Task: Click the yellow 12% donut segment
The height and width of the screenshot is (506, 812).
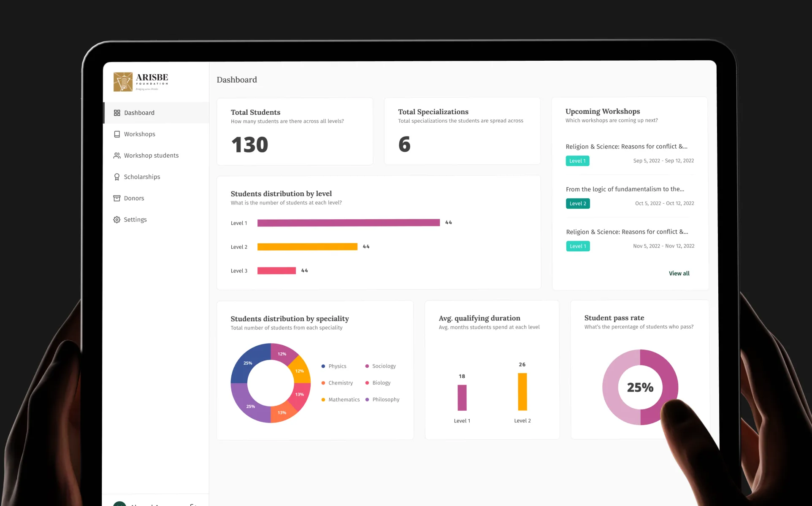Action: click(300, 371)
